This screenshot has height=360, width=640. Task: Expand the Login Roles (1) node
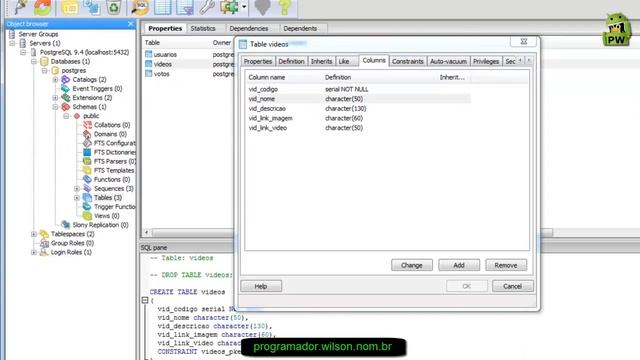(34, 252)
